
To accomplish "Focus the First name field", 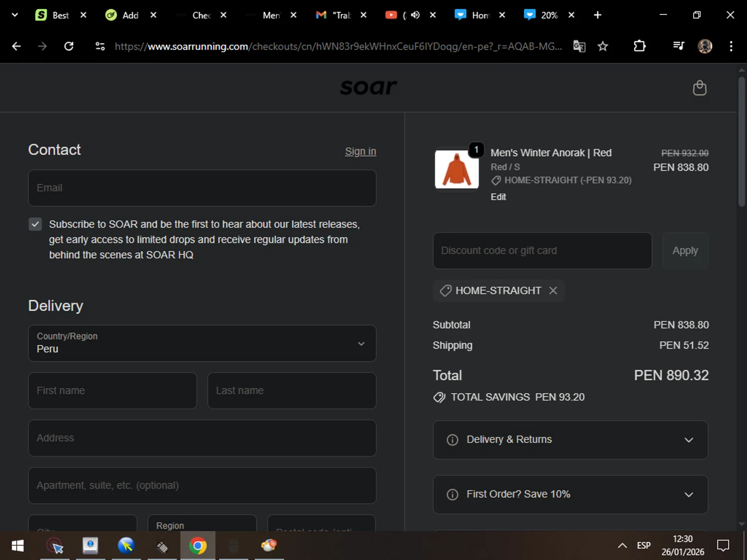I will tap(113, 391).
